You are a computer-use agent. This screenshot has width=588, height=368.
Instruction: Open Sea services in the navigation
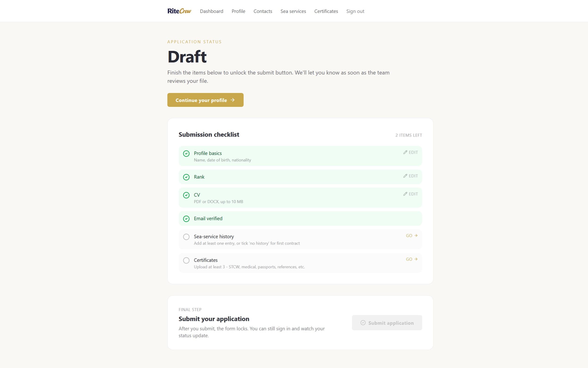click(x=293, y=11)
